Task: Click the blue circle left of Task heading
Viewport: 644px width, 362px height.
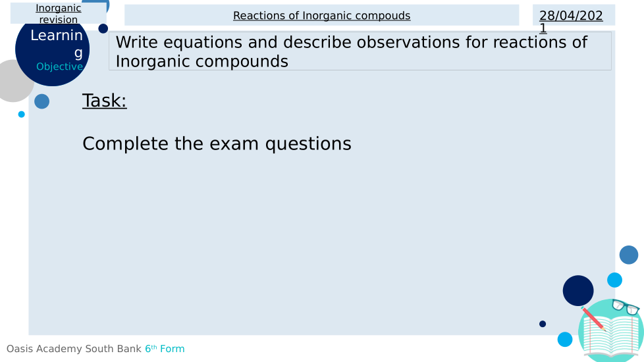Action: (x=41, y=101)
